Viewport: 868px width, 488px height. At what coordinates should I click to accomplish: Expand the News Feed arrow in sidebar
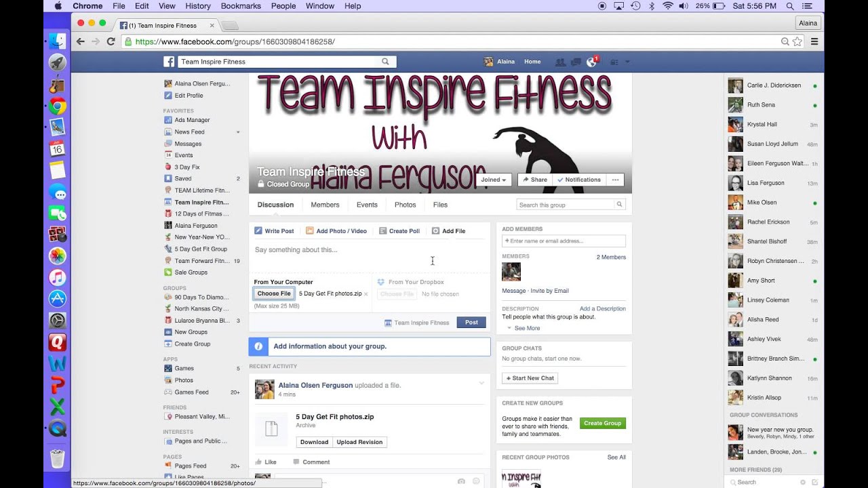[238, 132]
